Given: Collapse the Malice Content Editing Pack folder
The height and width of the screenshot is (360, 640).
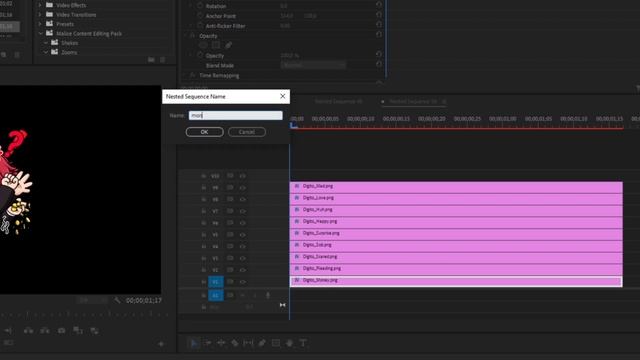Looking at the screenshot, I should pos(40,33).
